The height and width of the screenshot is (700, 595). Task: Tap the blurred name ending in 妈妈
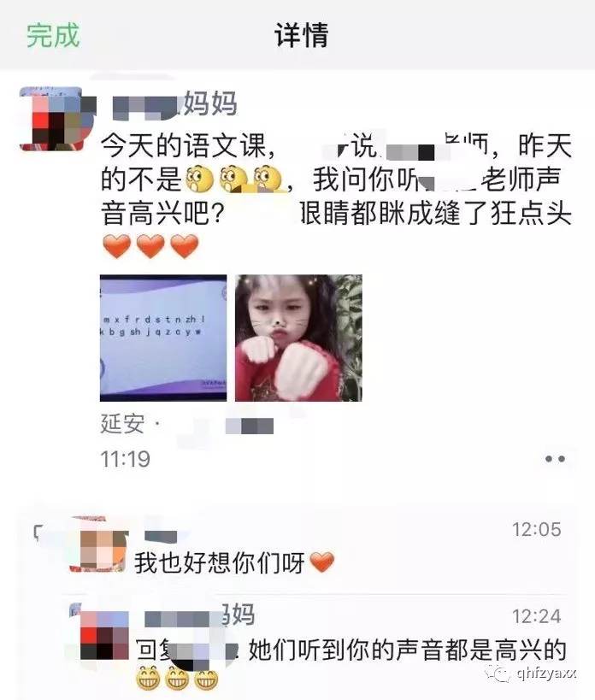[174, 104]
